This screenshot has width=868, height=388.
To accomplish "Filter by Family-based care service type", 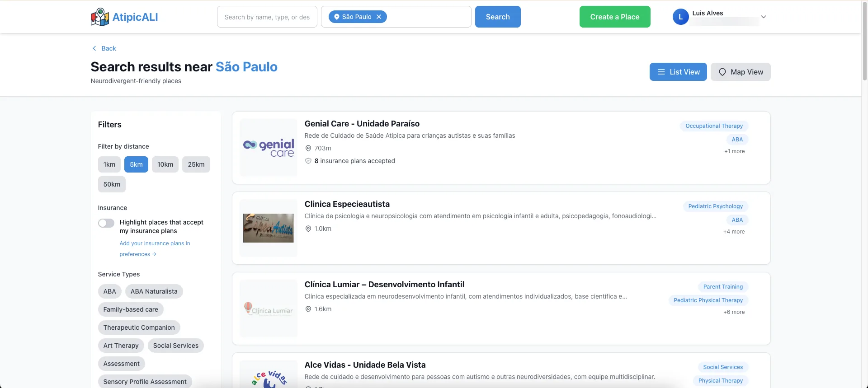I will tap(131, 309).
